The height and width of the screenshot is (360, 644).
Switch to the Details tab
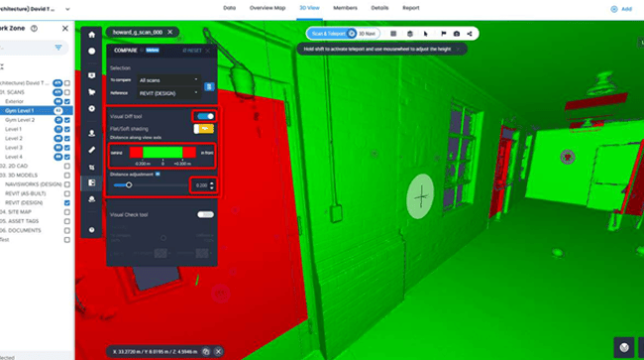379,8
